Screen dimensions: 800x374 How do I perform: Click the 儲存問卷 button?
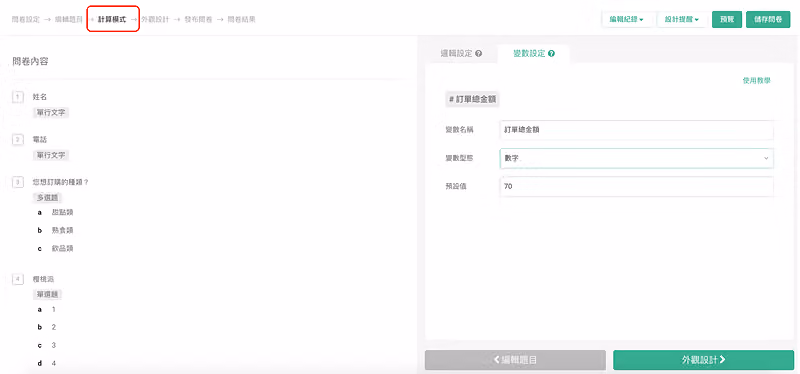tap(768, 19)
